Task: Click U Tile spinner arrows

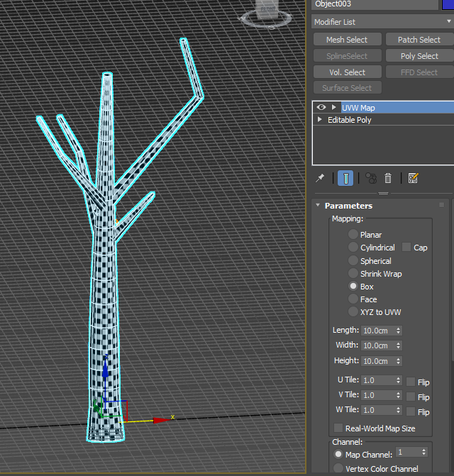Action: [x=399, y=380]
